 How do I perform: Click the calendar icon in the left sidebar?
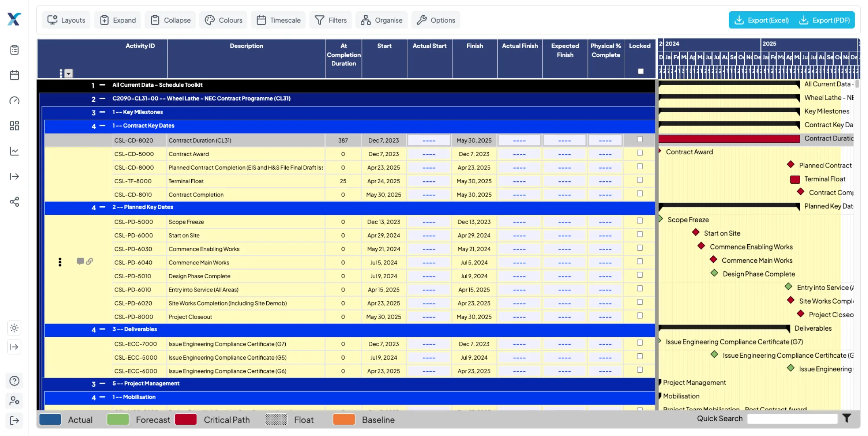(15, 75)
